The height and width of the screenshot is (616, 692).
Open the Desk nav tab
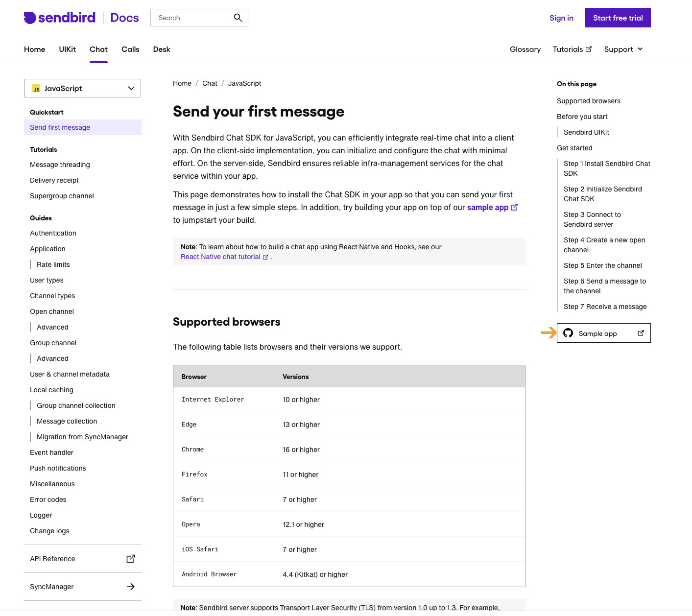pos(162,49)
